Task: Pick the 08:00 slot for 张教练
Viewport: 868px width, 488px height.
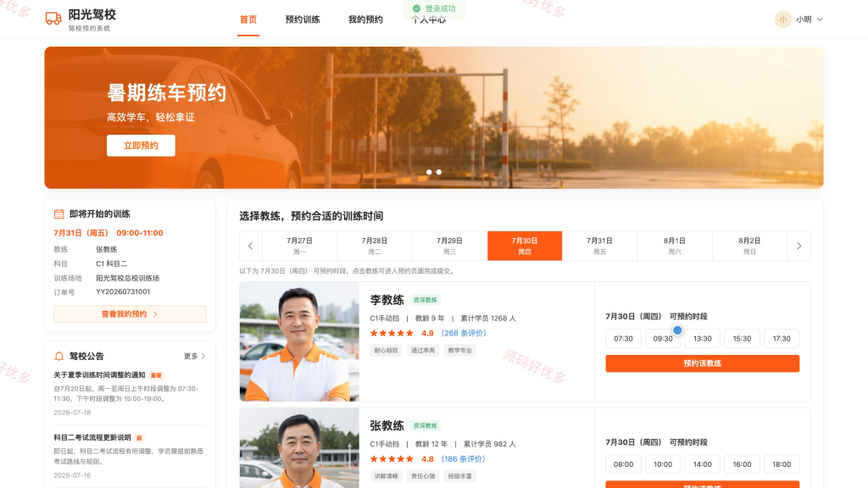Action: click(623, 464)
